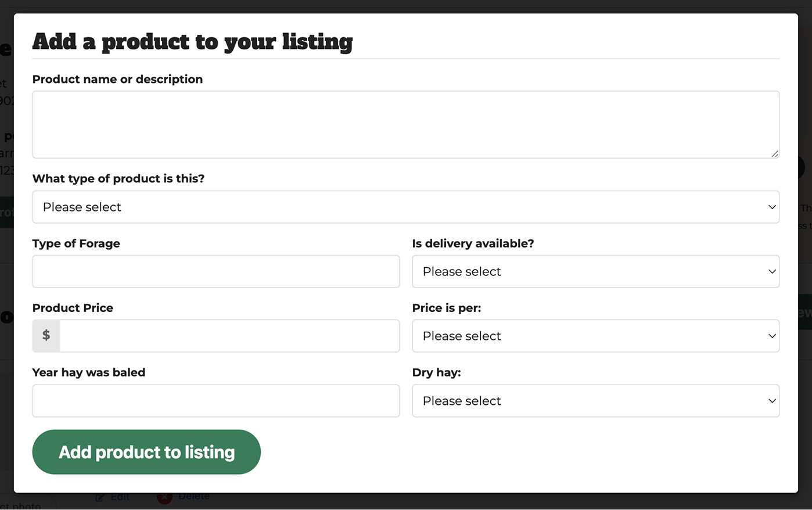The width and height of the screenshot is (812, 510).
Task: Expand the Dry hay dropdown
Action: click(595, 401)
